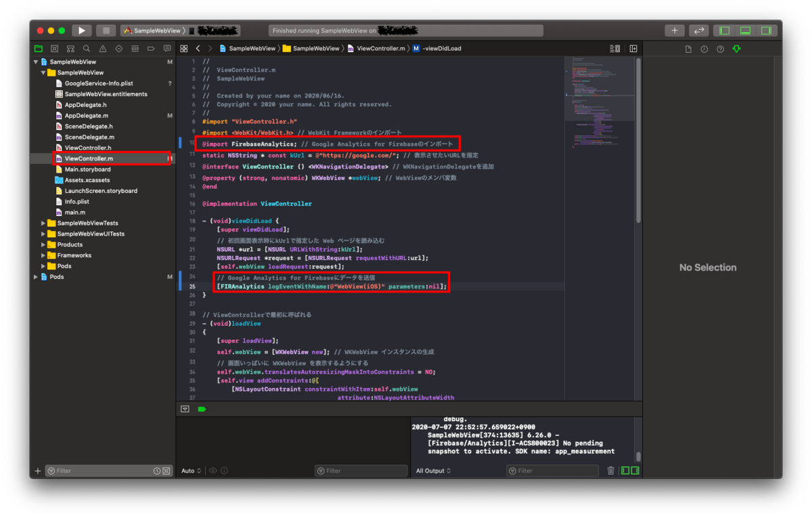The width and height of the screenshot is (812, 518).
Task: Select the SampleWebView scheme in toolbar
Action: coord(153,30)
